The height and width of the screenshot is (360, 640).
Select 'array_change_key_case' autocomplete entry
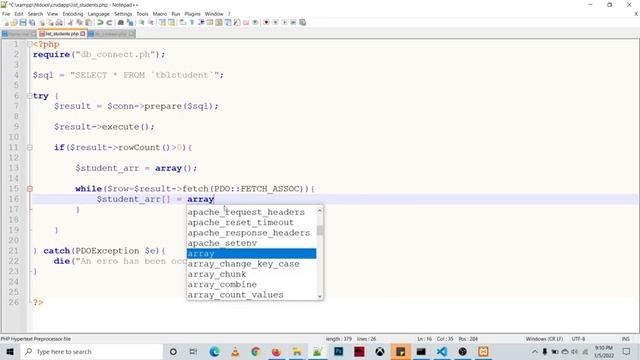(x=251, y=264)
